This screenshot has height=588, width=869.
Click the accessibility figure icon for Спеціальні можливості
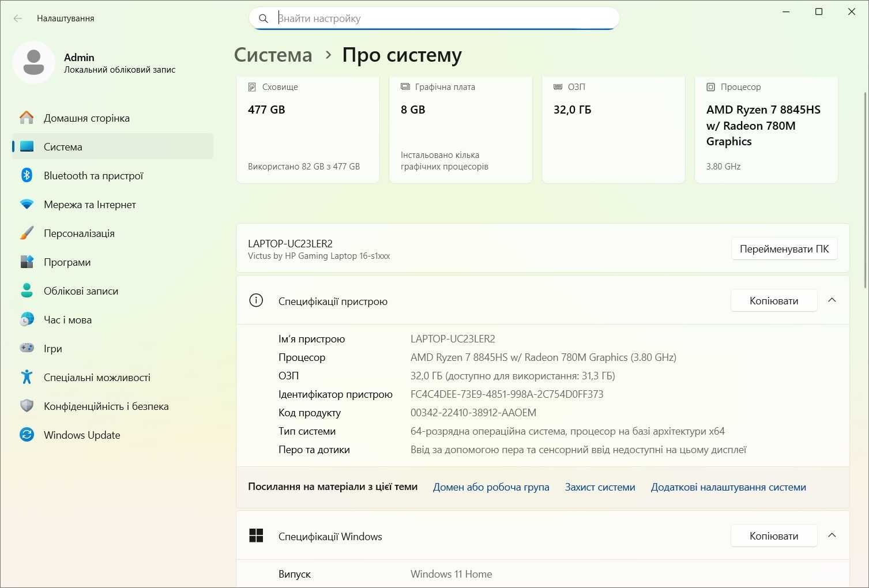click(27, 377)
